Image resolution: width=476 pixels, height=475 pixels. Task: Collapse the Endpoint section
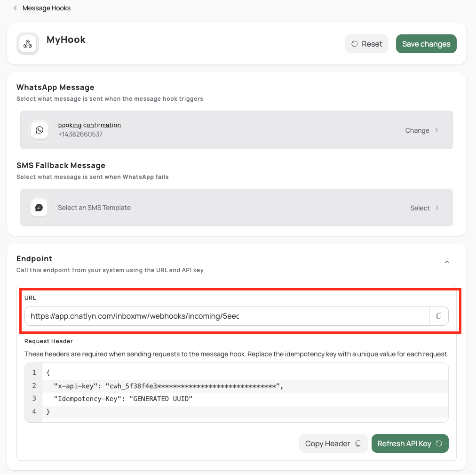[447, 262]
